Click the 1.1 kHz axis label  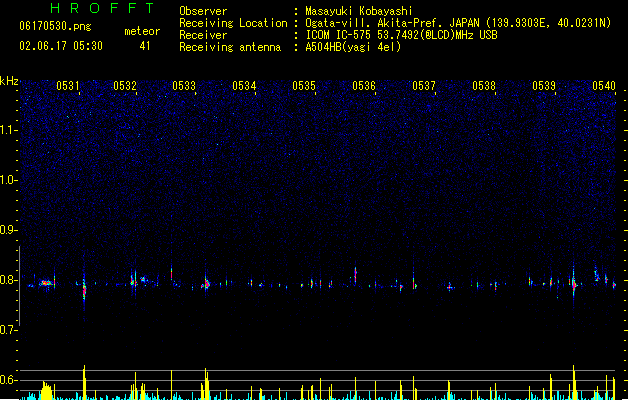[8, 130]
